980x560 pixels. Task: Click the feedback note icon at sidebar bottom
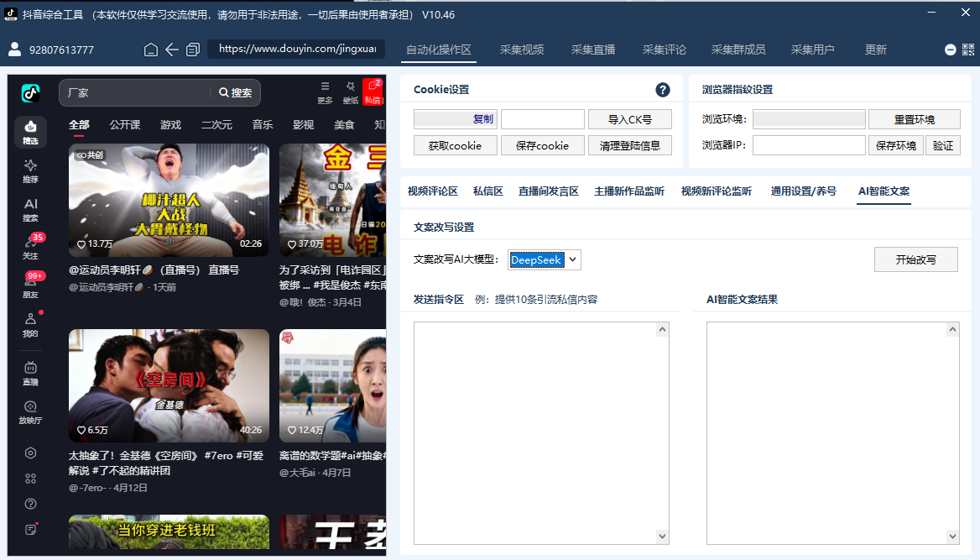tap(30, 530)
